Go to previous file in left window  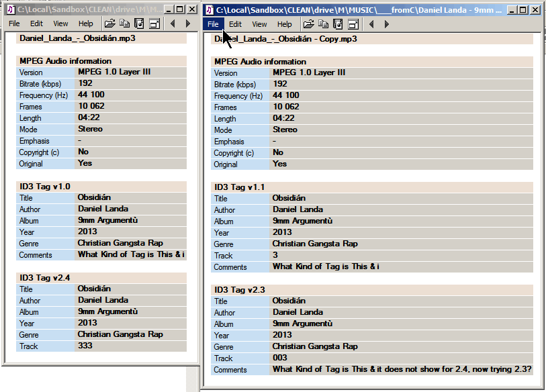pyautogui.click(x=173, y=23)
